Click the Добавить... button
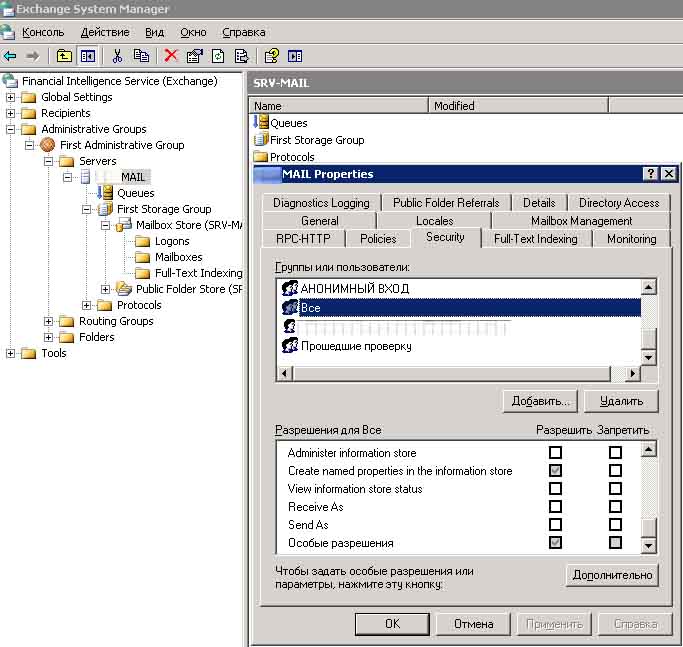Screen dimensions: 683x647 pos(540,401)
